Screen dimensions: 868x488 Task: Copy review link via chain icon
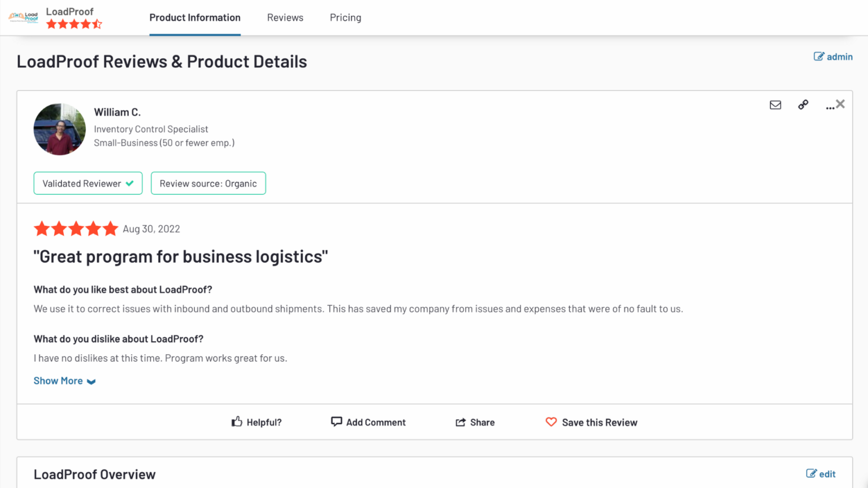coord(803,104)
